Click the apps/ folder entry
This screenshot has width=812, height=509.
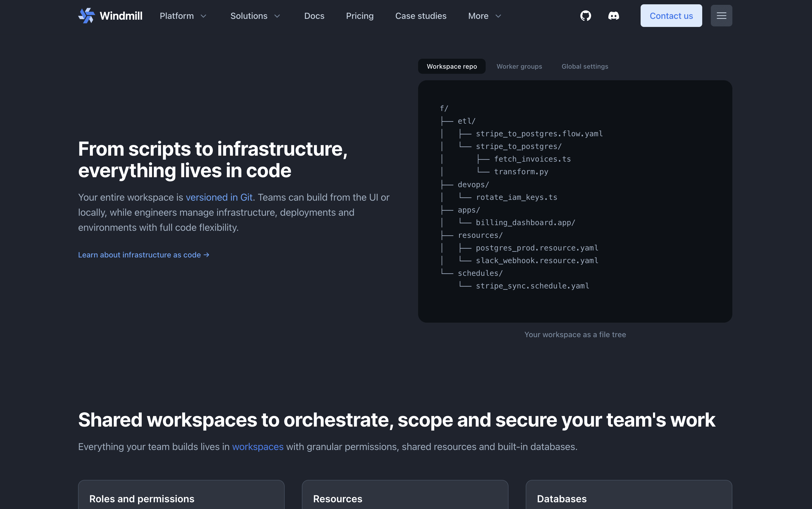coord(469,210)
